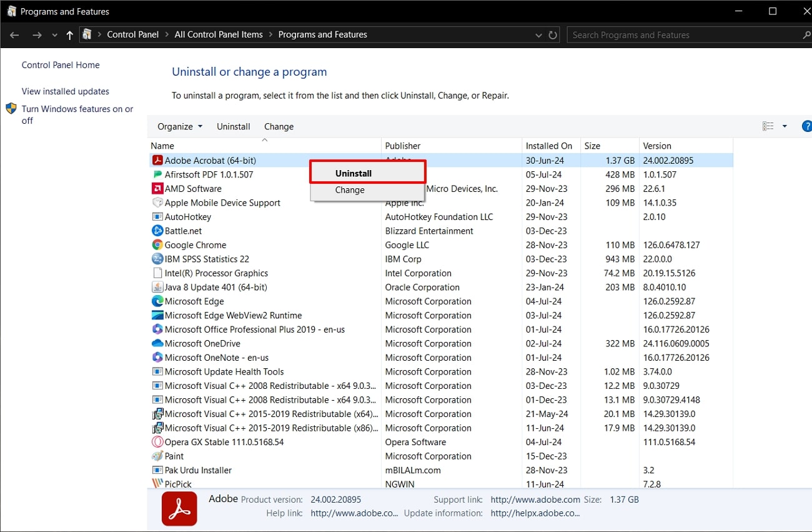Open the Adobe help link in details pane
This screenshot has height=532, width=812.
click(354, 513)
